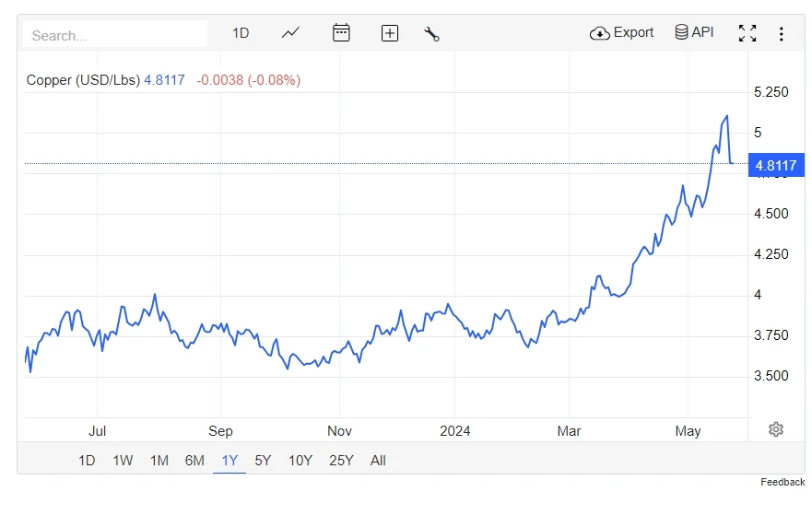Click the plus icon to add a comparison
The image size is (812, 527).
(x=390, y=33)
